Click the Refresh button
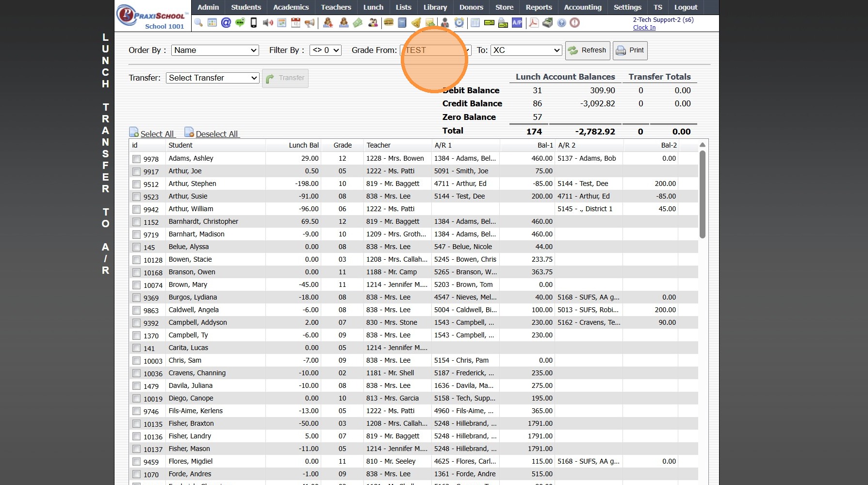 [x=587, y=50]
